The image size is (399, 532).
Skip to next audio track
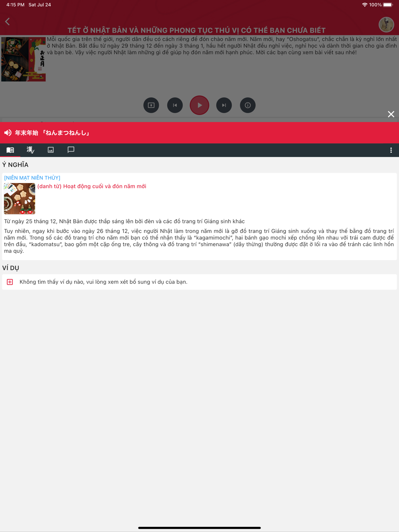[224, 105]
